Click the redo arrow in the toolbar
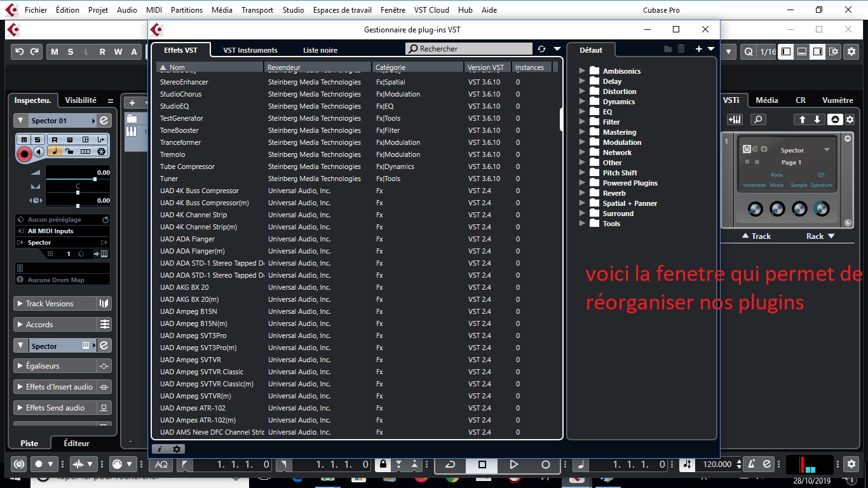The width and height of the screenshot is (868, 488). (34, 51)
